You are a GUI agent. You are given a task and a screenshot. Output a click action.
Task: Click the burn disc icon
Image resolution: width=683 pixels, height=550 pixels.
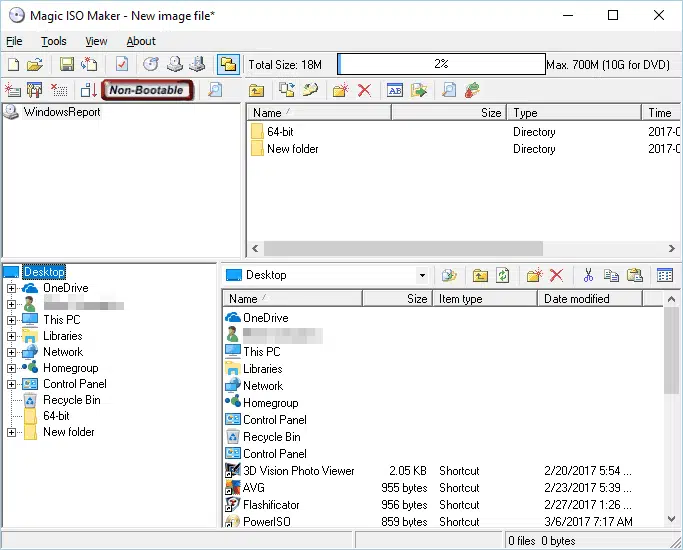(x=151, y=64)
